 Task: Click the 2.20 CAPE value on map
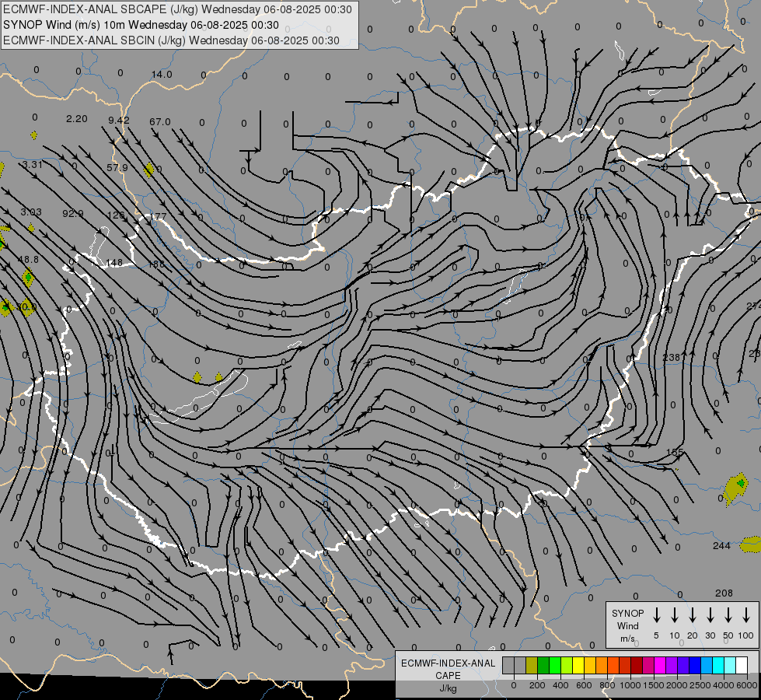pos(77,118)
